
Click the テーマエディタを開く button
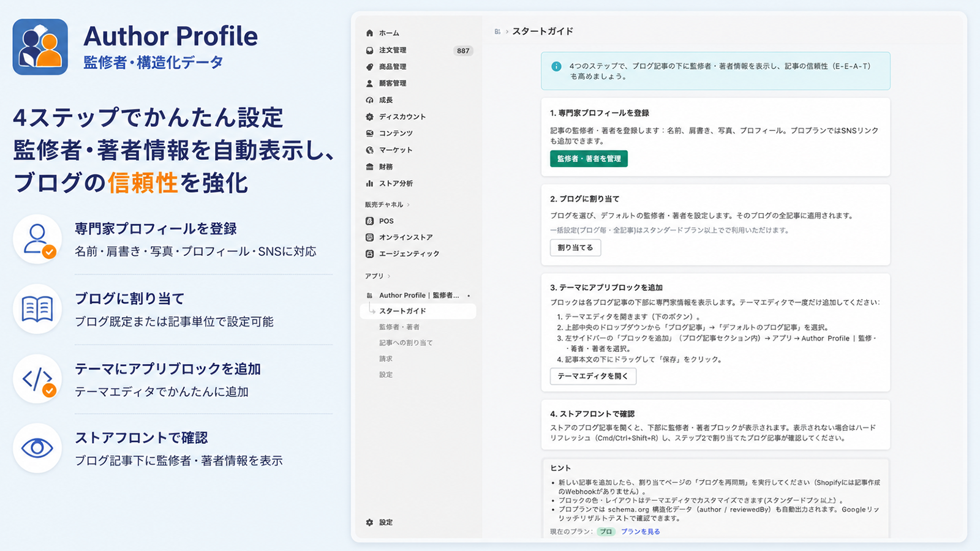point(593,376)
